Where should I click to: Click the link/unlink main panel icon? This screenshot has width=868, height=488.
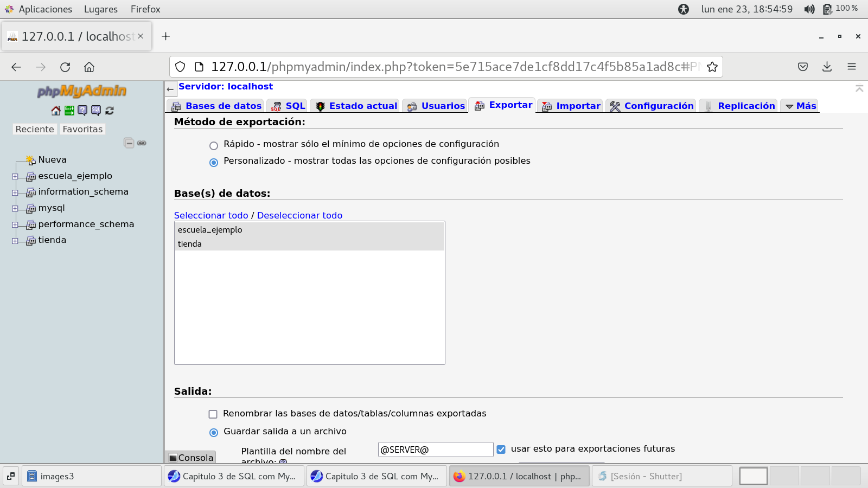(x=142, y=143)
